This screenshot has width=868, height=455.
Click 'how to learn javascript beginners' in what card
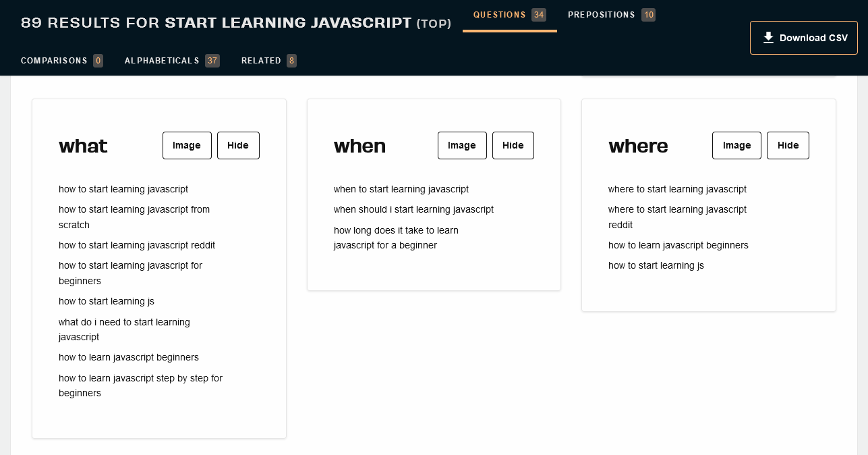coord(129,357)
